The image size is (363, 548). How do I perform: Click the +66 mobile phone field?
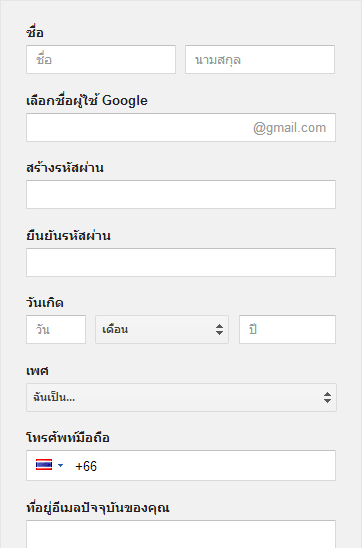coord(181,466)
